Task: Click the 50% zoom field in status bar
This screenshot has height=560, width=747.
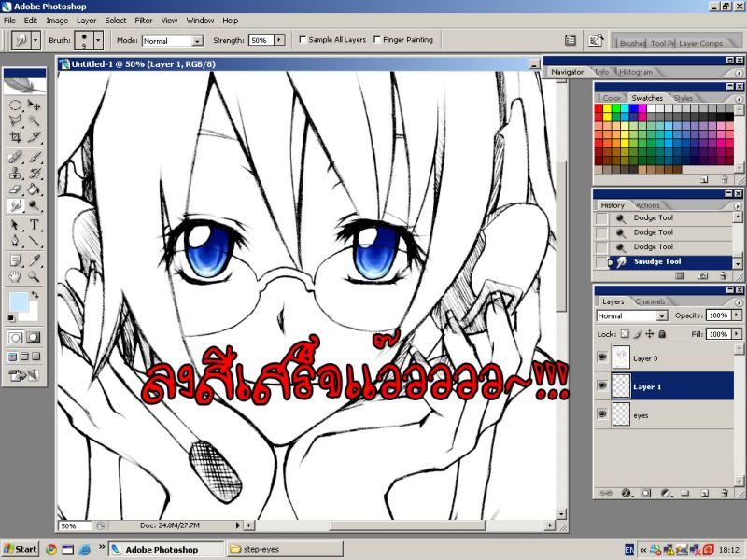Action: [75, 526]
